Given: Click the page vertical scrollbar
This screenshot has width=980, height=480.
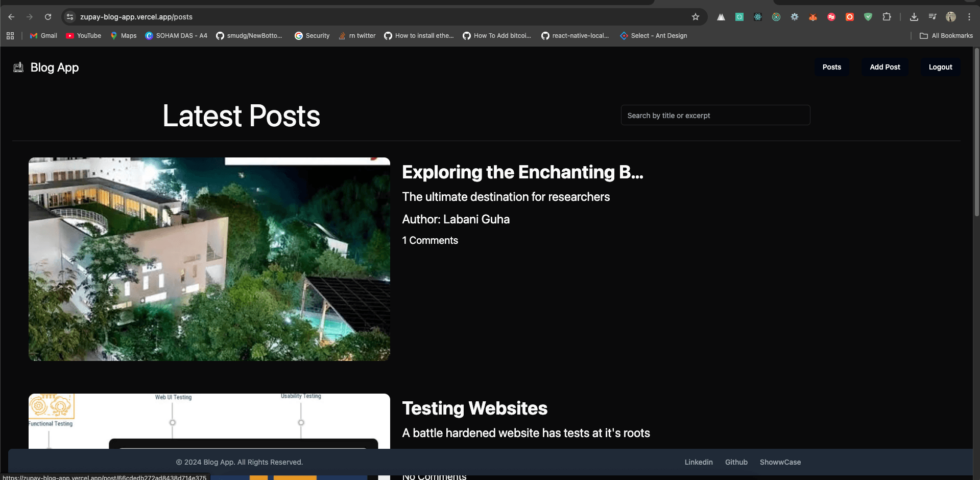Looking at the screenshot, I should [976, 133].
